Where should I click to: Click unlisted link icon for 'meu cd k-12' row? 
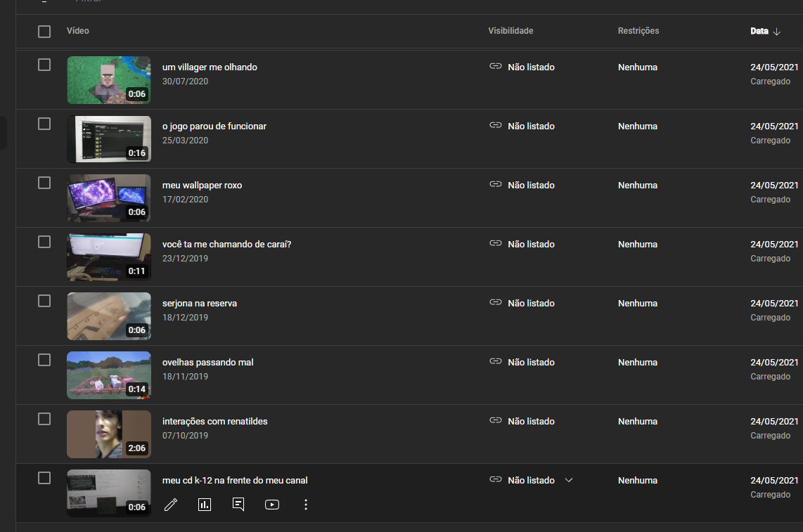click(x=495, y=480)
